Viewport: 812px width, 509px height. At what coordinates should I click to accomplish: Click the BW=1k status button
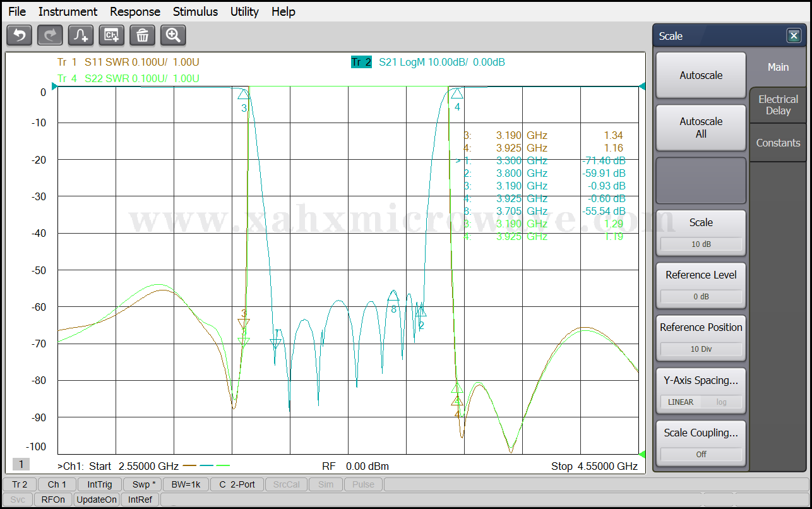[x=186, y=484]
